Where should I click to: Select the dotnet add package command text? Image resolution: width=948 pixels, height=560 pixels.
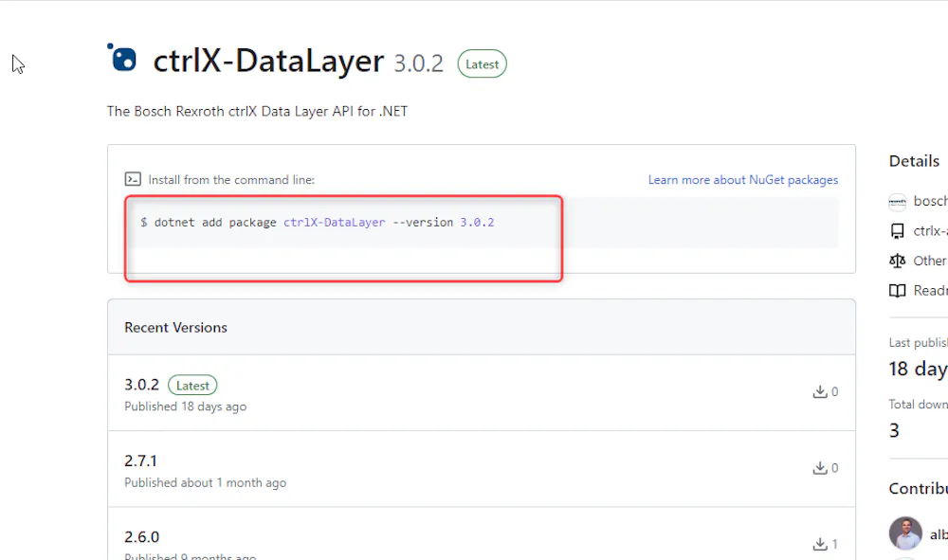coord(318,223)
